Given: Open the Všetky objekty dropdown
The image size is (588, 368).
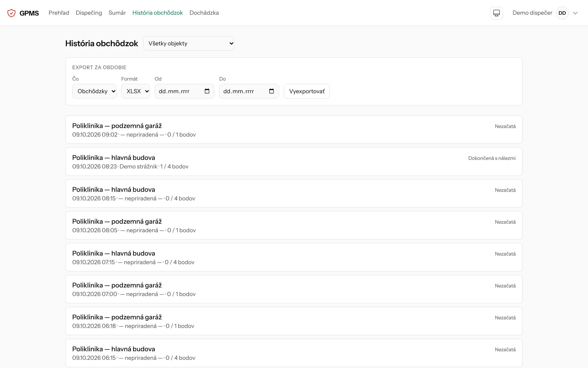Looking at the screenshot, I should 189,43.
